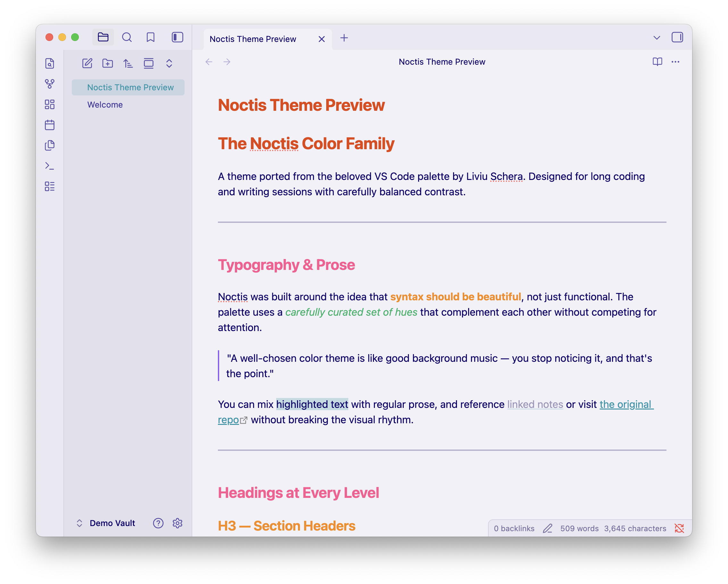Follow the linked notes internal link

pyautogui.click(x=535, y=404)
